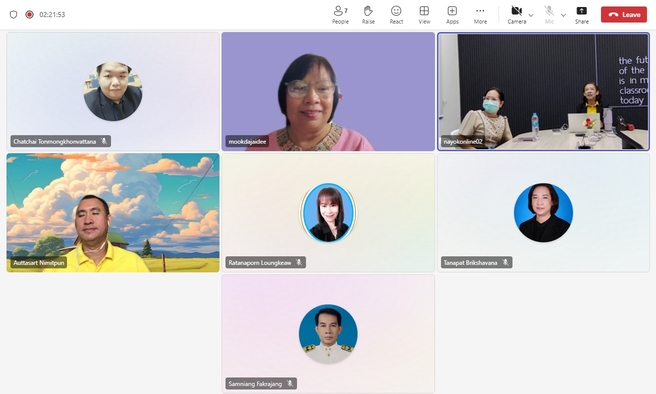The image size is (656, 394).
Task: Share your screen content
Action: click(x=582, y=15)
